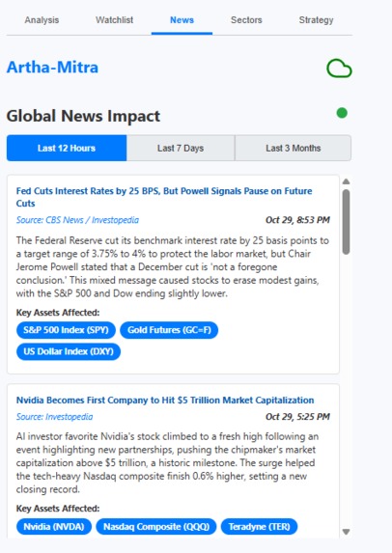Click the CBS News / Investopedia source
Image resolution: width=392 pixels, height=553 pixels.
point(77,220)
